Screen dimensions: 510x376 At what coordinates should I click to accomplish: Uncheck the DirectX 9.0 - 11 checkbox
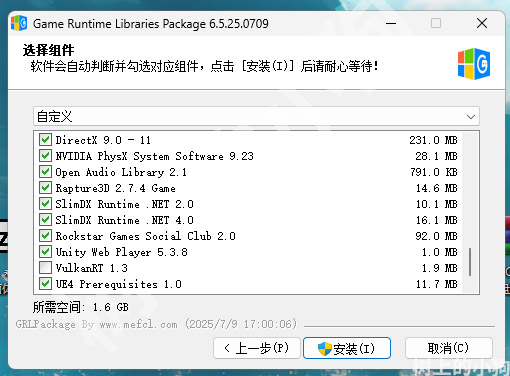click(x=45, y=140)
